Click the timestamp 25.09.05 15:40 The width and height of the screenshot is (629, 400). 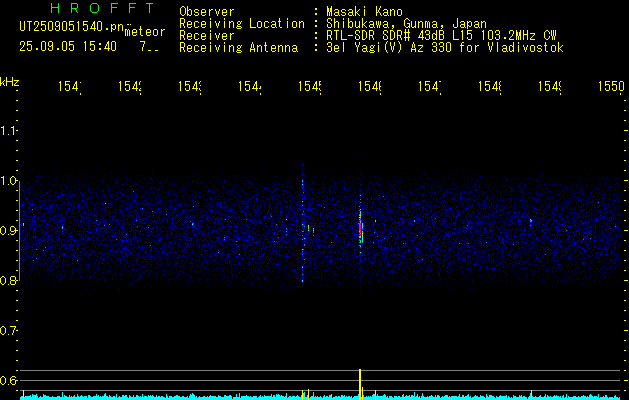pos(68,47)
